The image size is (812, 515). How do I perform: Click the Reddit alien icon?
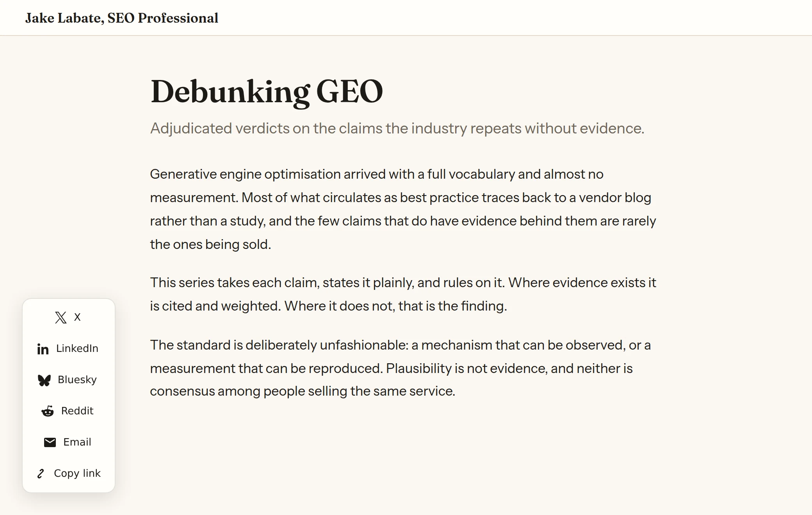tap(48, 411)
